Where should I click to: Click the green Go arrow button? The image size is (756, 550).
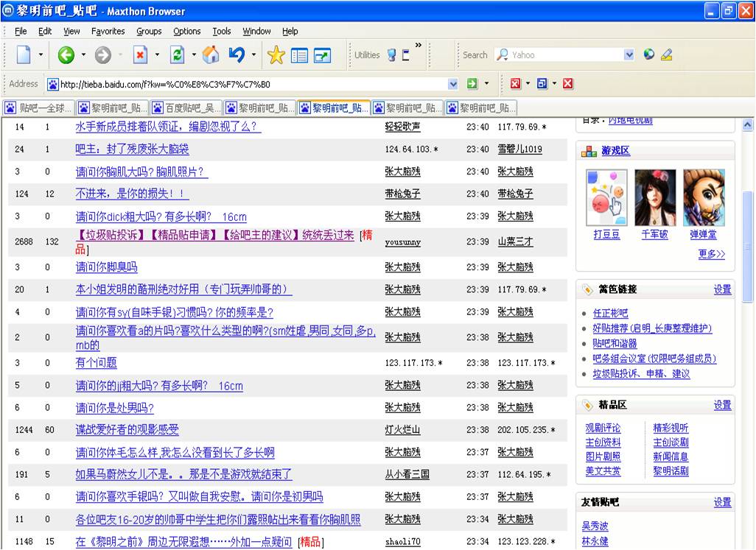[x=472, y=84]
